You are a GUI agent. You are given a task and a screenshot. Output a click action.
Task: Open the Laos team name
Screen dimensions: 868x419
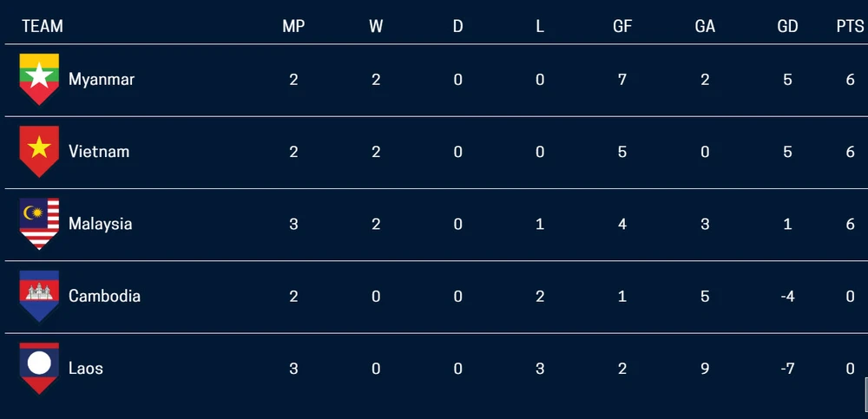click(x=86, y=368)
